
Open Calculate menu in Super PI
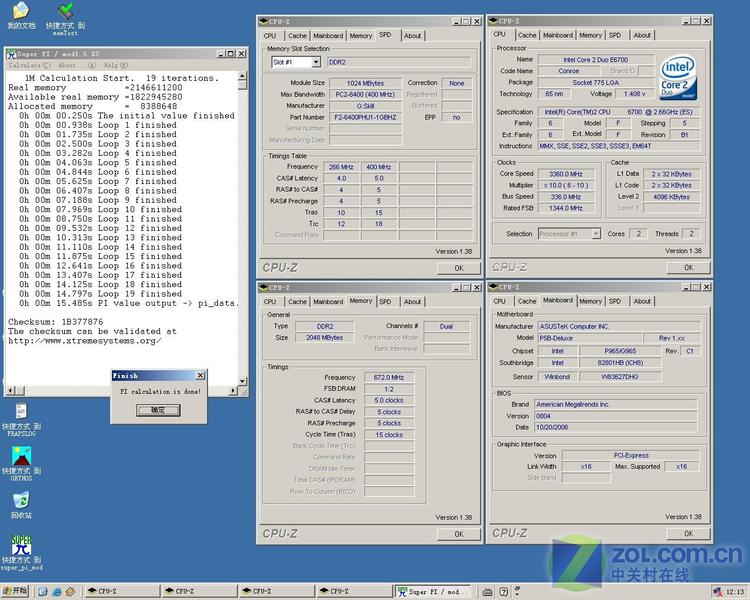point(29,66)
